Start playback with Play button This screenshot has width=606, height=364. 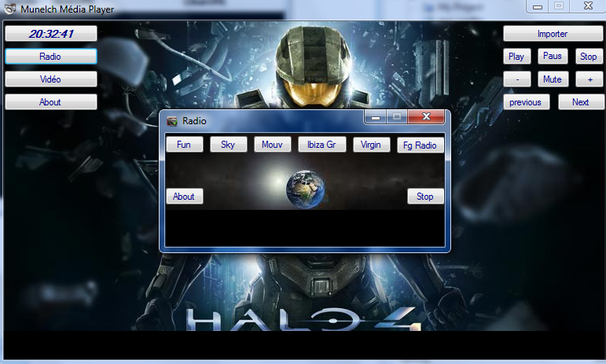516,57
